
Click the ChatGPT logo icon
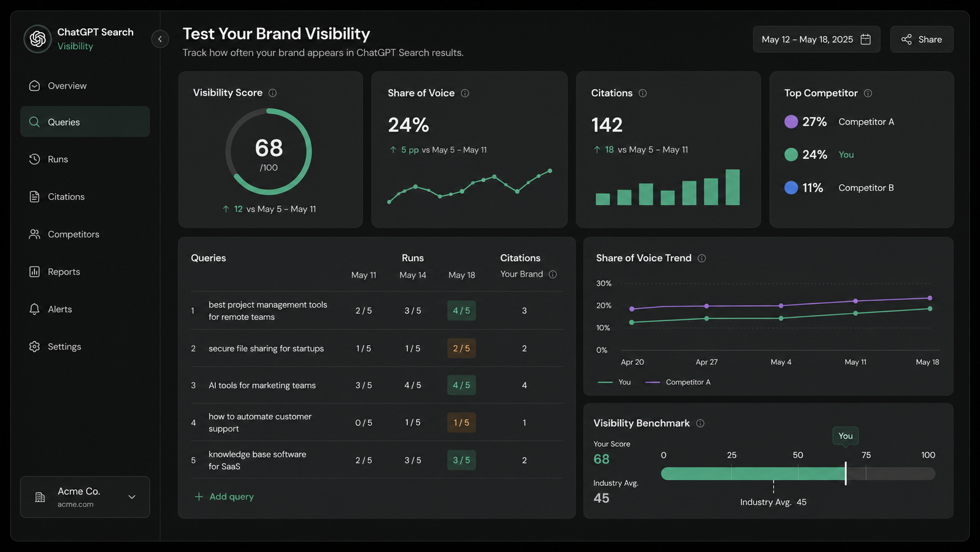tap(38, 39)
